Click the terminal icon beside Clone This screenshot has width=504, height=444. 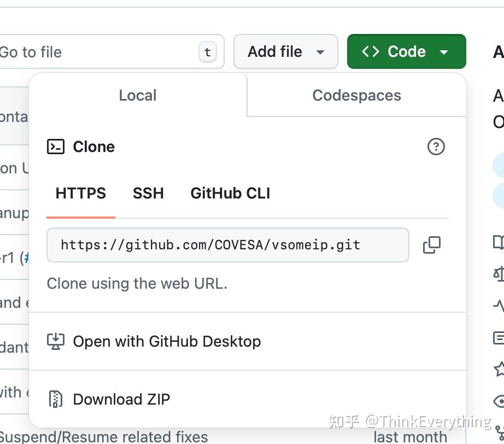pyautogui.click(x=56, y=147)
